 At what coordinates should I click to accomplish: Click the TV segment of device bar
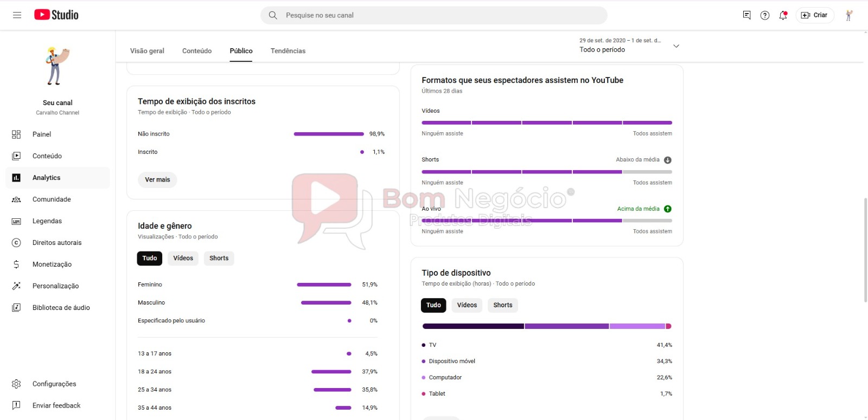point(473,326)
